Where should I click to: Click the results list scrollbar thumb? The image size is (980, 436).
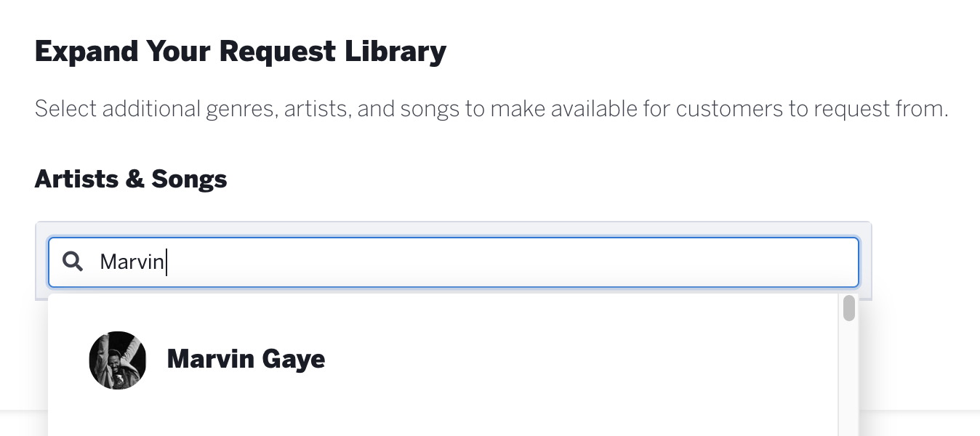point(848,308)
